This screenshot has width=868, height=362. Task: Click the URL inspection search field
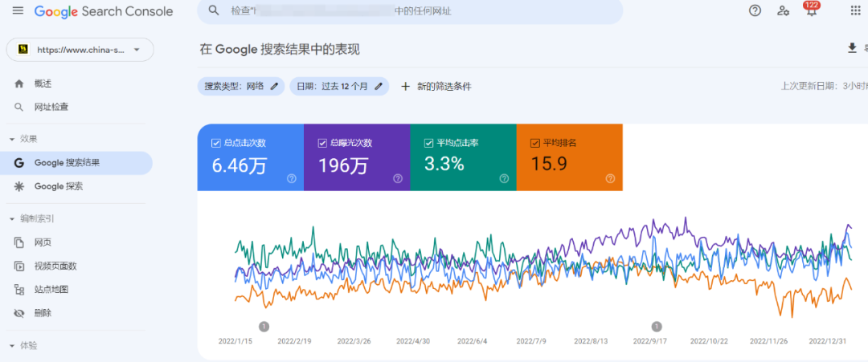(x=410, y=11)
